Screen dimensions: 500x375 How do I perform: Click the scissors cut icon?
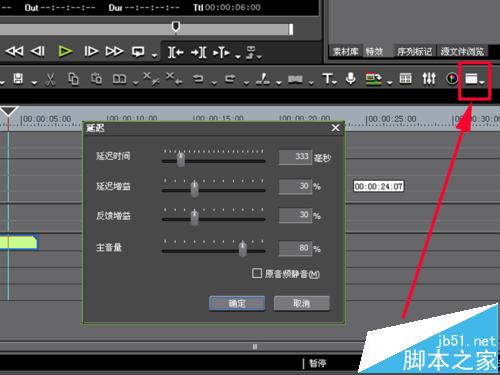[x=50, y=79]
